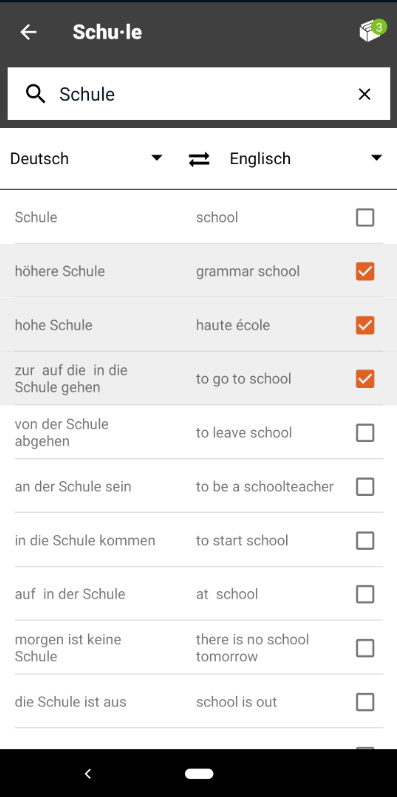Clear the search field with X
The height and width of the screenshot is (797, 397).
(x=364, y=94)
